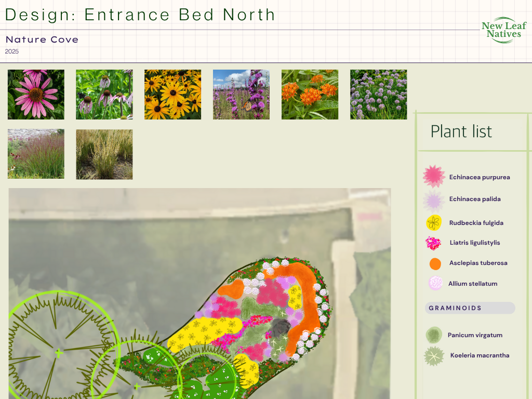Click the Liatris ligulistylis magenta legend icon

point(433,243)
